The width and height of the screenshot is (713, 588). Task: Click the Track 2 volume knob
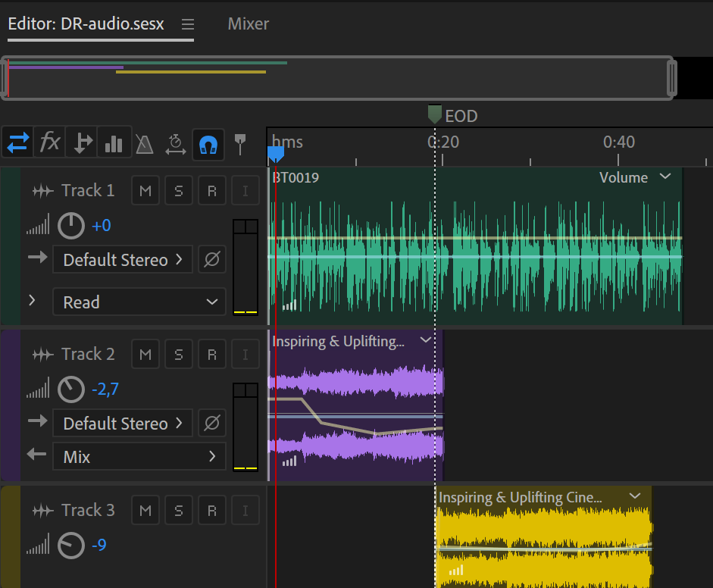[71, 390]
